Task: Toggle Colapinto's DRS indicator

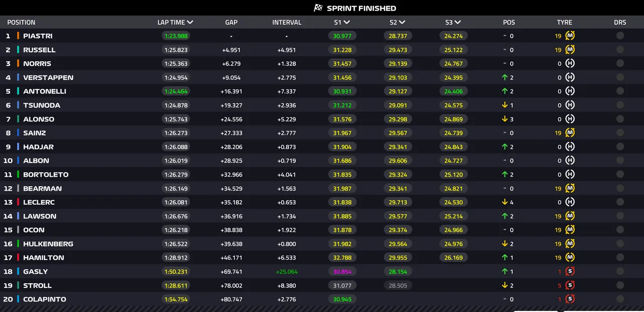Action: tap(620, 299)
